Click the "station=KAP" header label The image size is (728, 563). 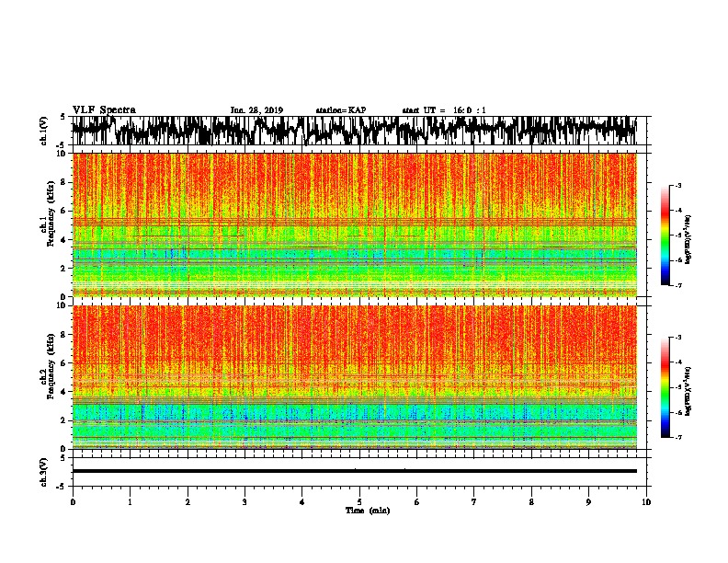(341, 110)
